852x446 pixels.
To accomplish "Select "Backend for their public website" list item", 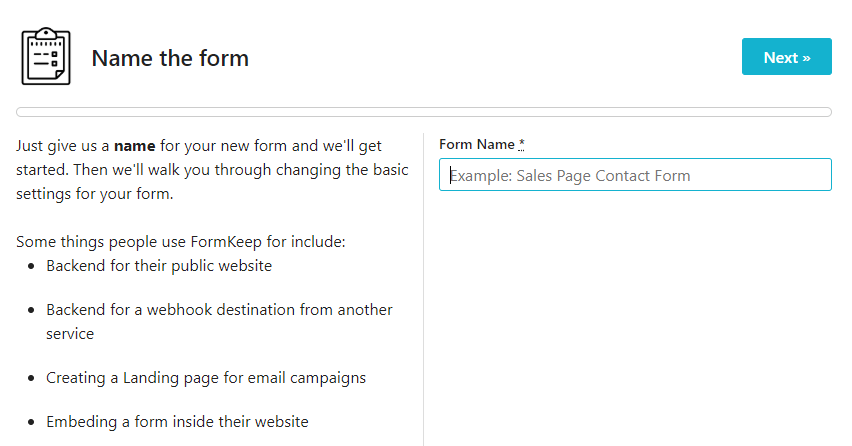I will 159,266.
